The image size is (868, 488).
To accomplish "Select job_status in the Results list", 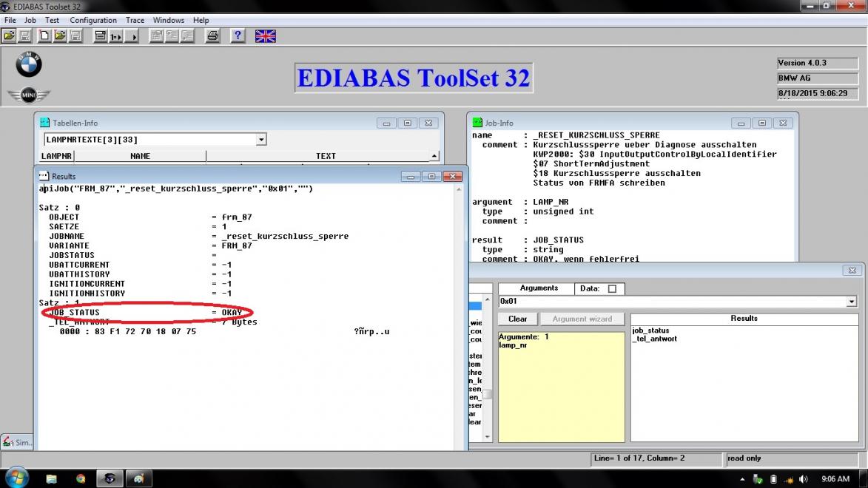I will coord(650,331).
